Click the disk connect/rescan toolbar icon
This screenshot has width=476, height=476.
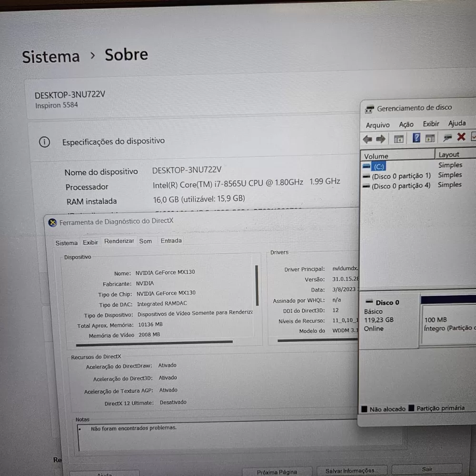(x=447, y=138)
